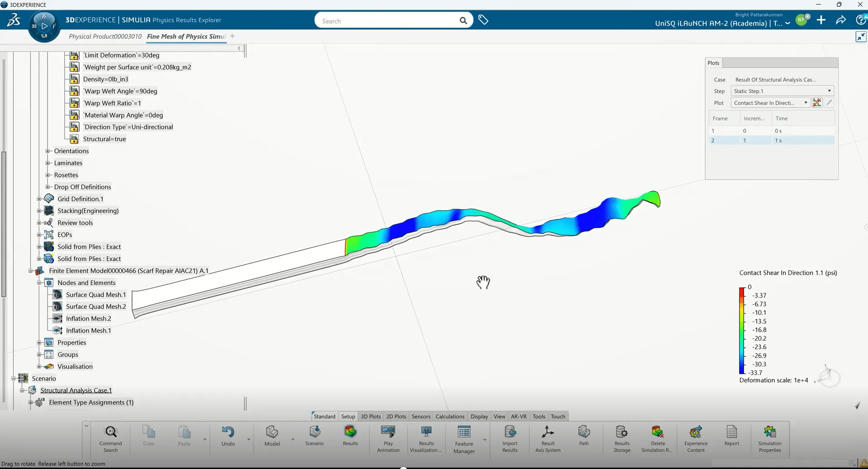Open the Feature Manager
The height and width of the screenshot is (469, 868).
click(x=464, y=437)
